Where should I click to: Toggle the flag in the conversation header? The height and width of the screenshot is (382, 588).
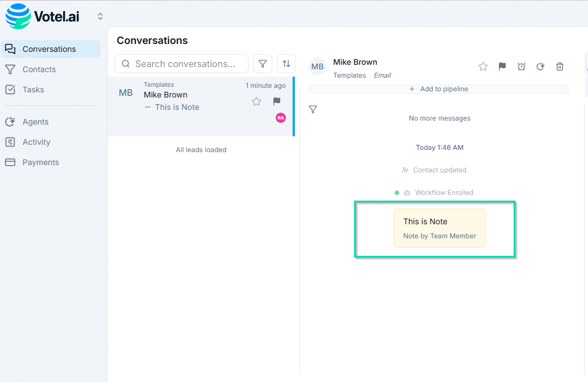pyautogui.click(x=502, y=66)
